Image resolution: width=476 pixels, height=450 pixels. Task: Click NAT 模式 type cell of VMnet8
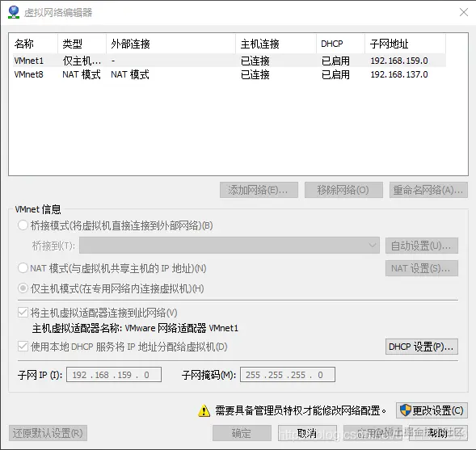coord(82,74)
